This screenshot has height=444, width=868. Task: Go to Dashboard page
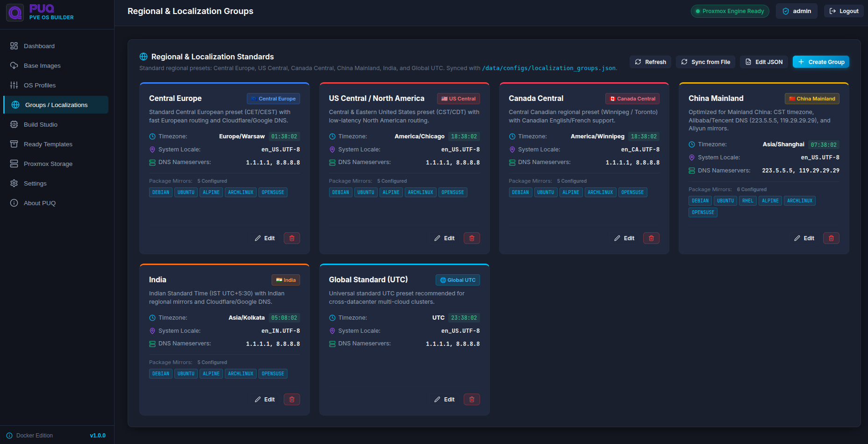56,46
